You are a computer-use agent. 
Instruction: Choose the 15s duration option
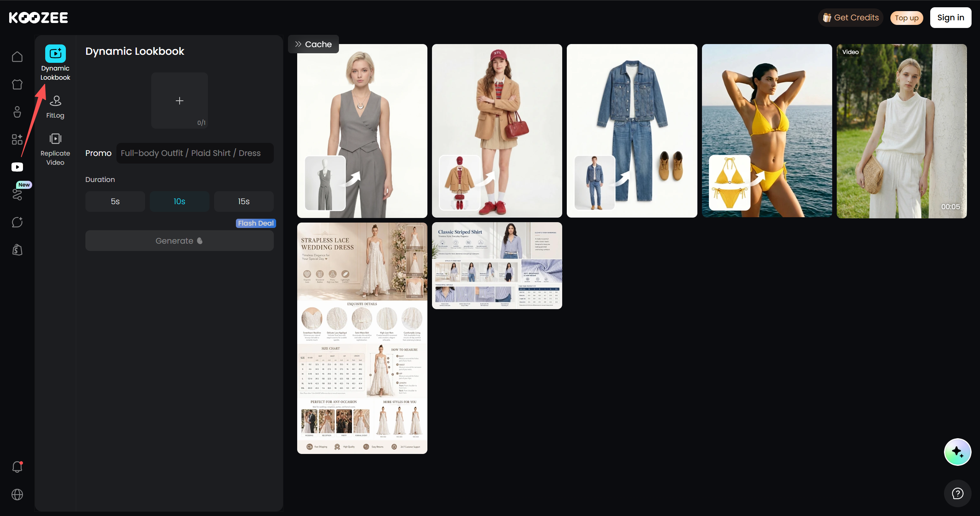244,201
